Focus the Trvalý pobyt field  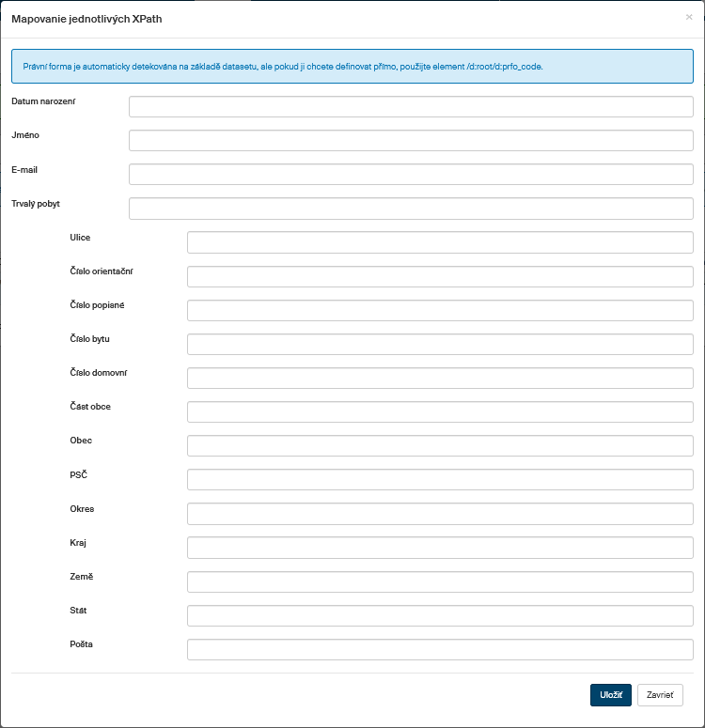[411, 208]
